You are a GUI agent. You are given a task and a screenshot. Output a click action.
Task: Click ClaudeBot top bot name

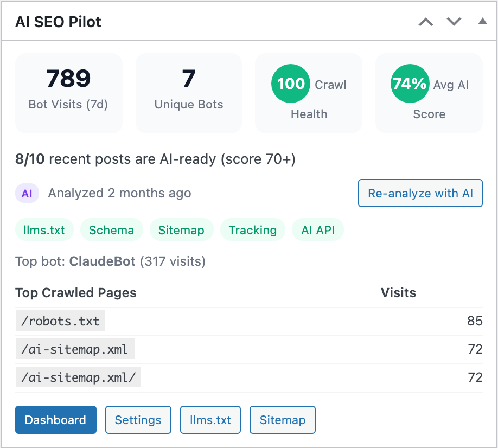pos(103,261)
